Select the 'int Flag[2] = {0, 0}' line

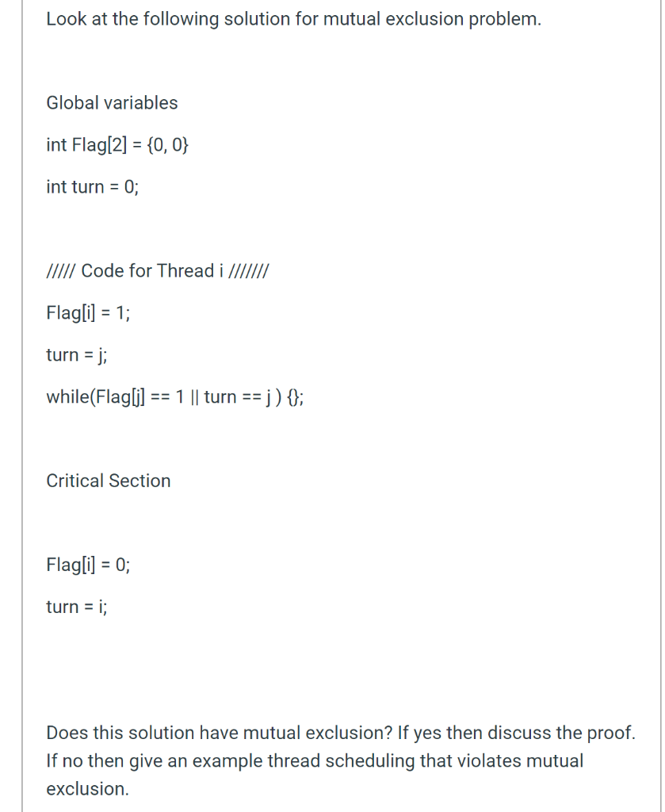[117, 144]
